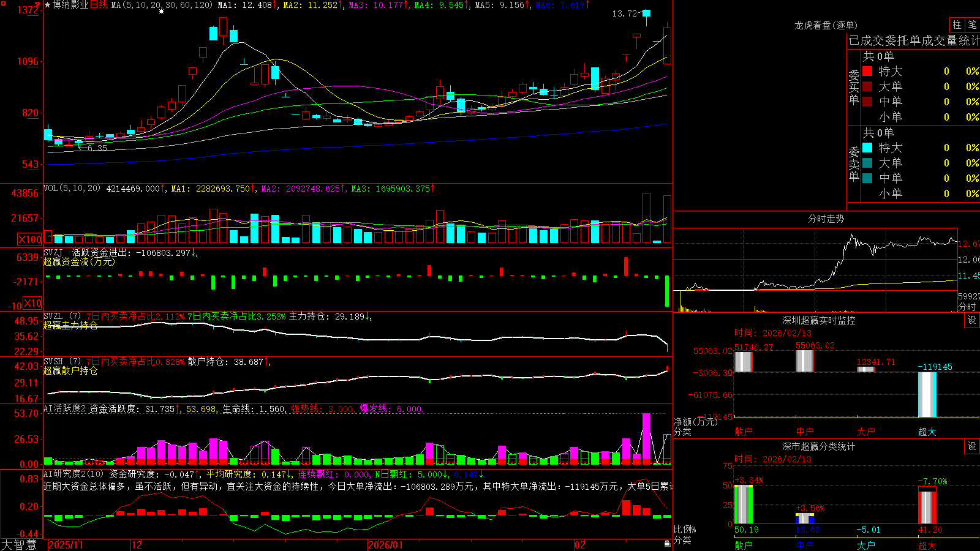This screenshot has width=980, height=551.
Task: Click the X100 multiplier box on volume axis
Action: click(30, 239)
